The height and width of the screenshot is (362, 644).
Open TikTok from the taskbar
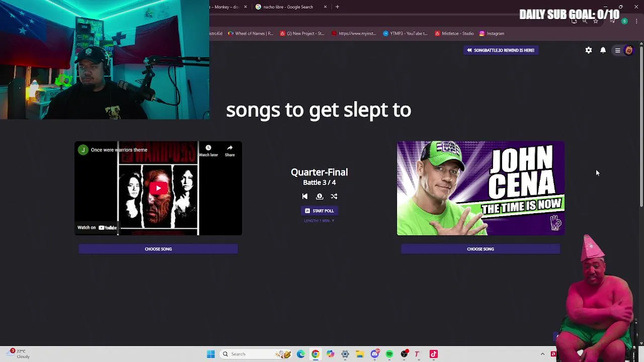click(x=434, y=354)
